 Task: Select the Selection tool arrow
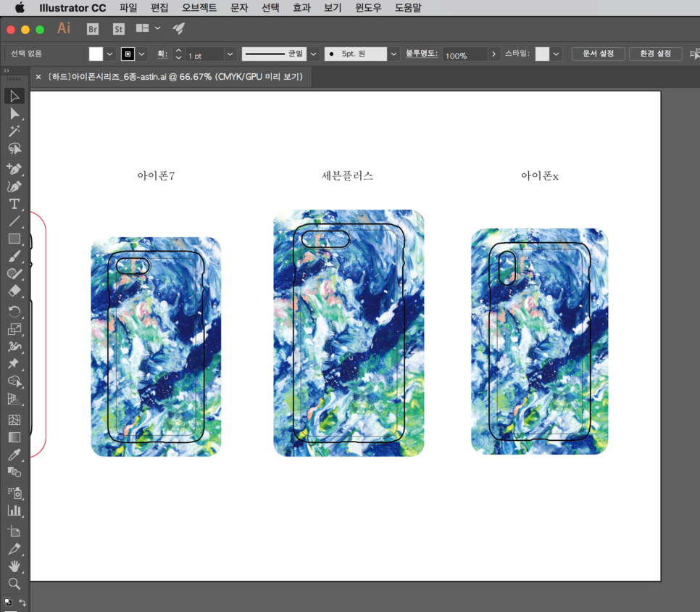pos(14,96)
